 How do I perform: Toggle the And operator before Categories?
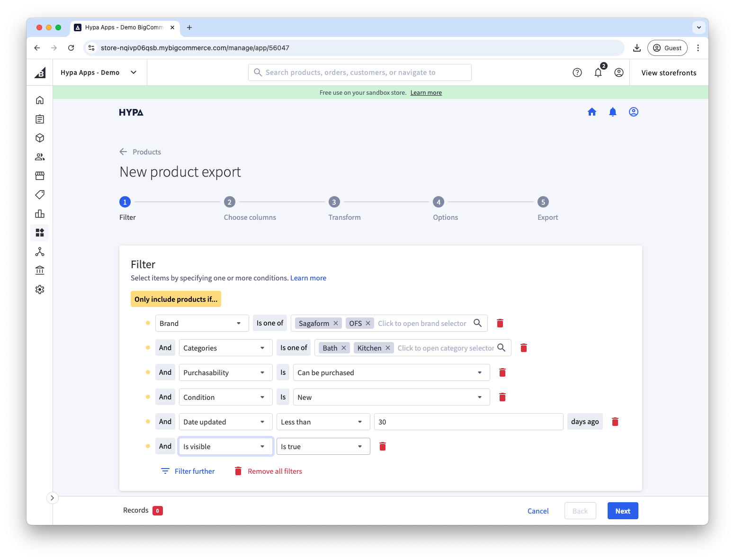click(x=165, y=348)
